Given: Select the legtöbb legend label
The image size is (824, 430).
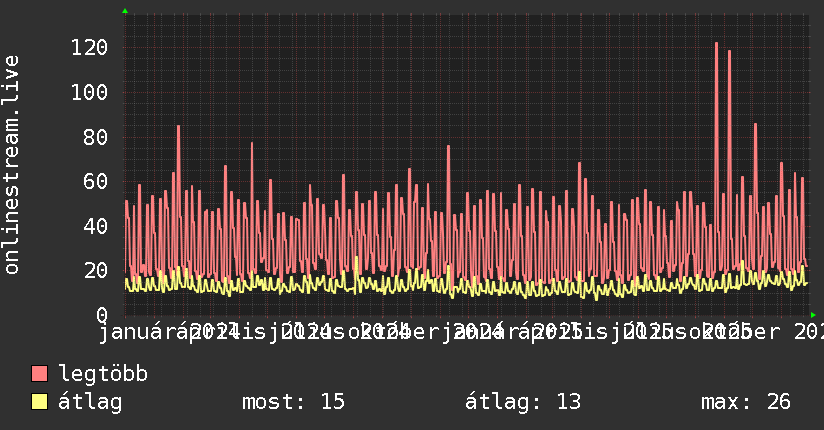Looking at the screenshot, I should 103,374.
